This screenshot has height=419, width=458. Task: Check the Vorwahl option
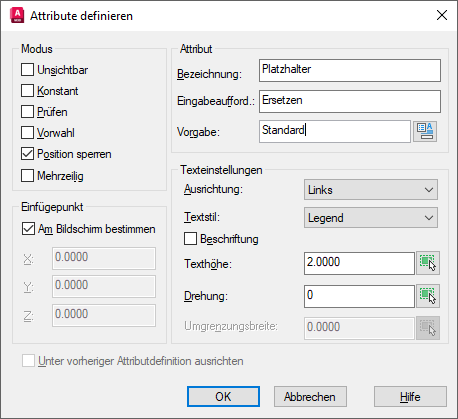(x=27, y=133)
